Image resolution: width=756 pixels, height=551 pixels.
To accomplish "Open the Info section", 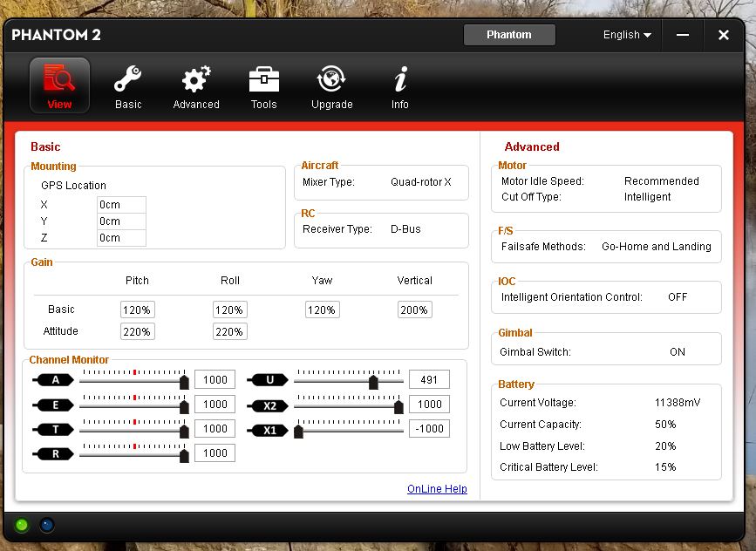I will (399, 87).
